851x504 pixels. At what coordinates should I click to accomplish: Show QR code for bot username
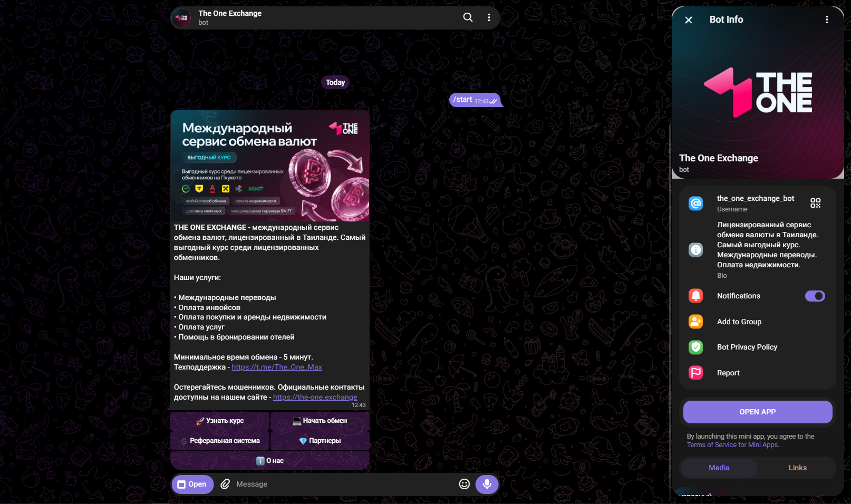815,203
